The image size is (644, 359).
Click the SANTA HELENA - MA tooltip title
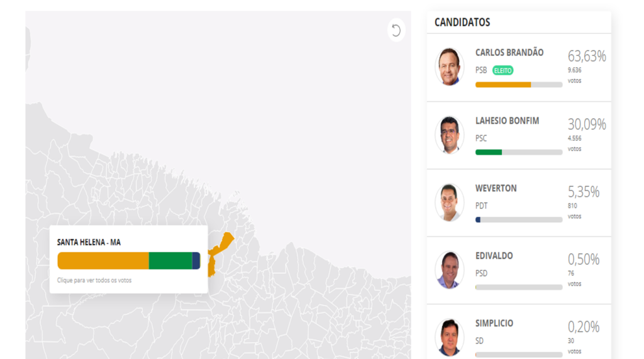(89, 242)
